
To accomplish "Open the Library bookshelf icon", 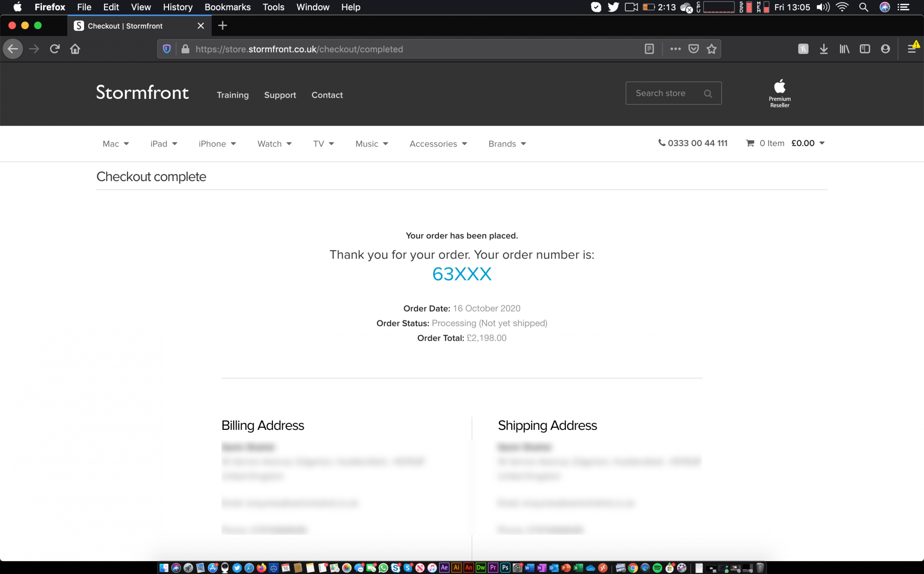I will (845, 49).
